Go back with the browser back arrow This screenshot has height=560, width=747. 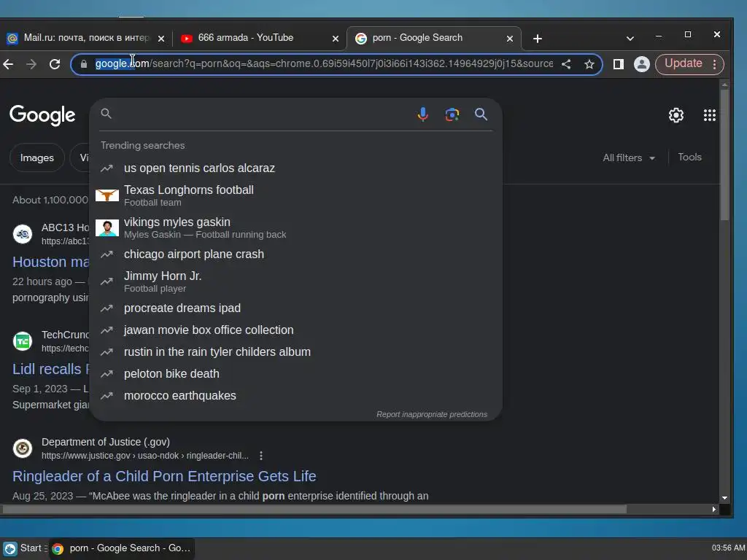pyautogui.click(x=8, y=64)
